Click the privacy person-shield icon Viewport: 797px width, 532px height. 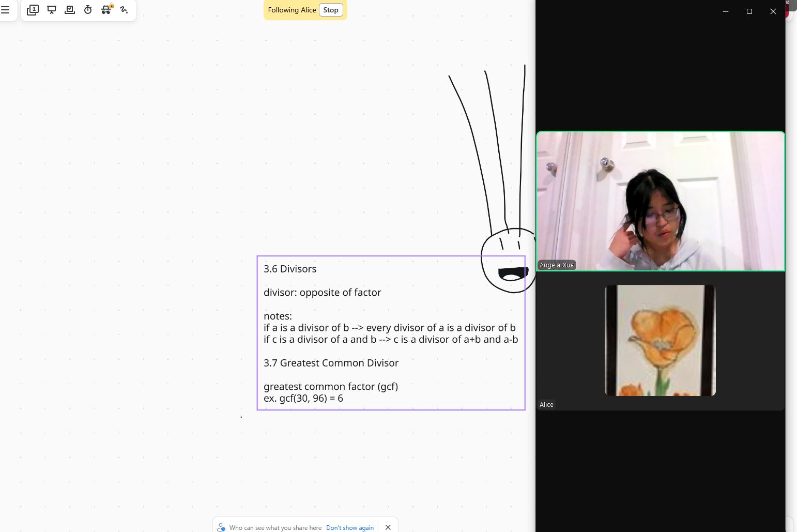(x=221, y=527)
